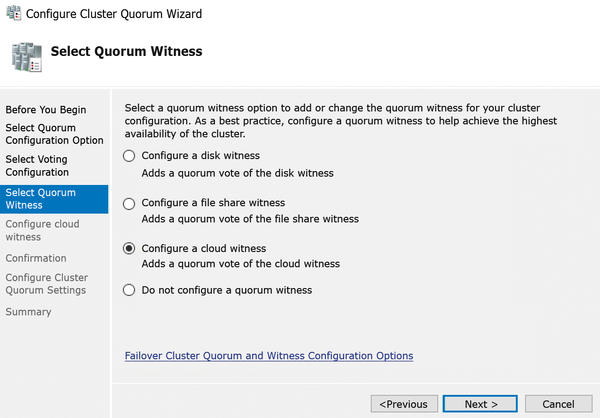This screenshot has width=600, height=418.
Task: Go to Select Quorum Configuration Option step
Action: pyautogui.click(x=54, y=134)
